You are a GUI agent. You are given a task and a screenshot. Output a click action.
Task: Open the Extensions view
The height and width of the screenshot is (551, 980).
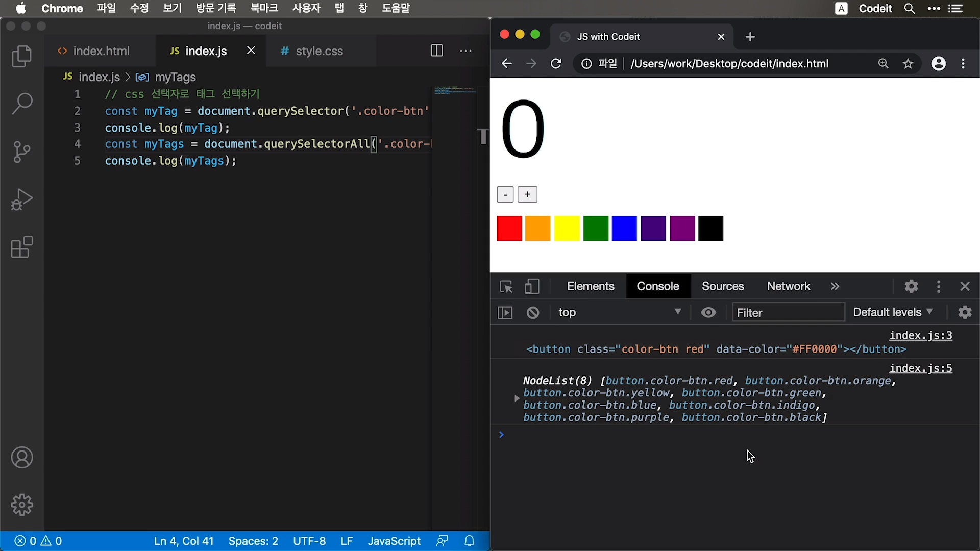pos(21,247)
